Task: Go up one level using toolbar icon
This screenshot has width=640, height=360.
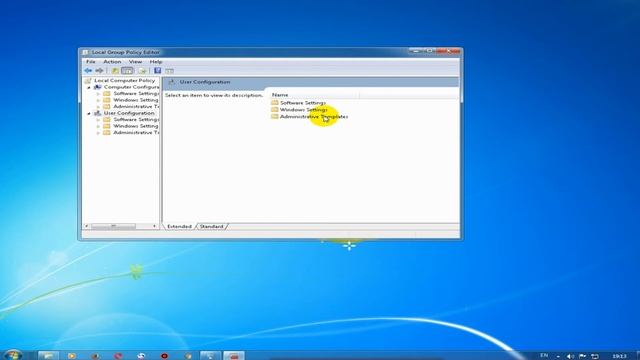Action: pyautogui.click(x=115, y=71)
